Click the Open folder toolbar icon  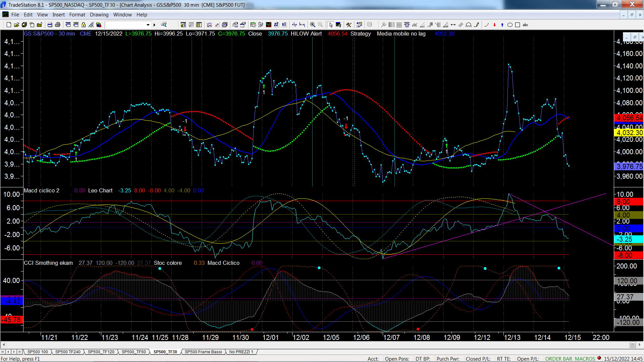16,25
